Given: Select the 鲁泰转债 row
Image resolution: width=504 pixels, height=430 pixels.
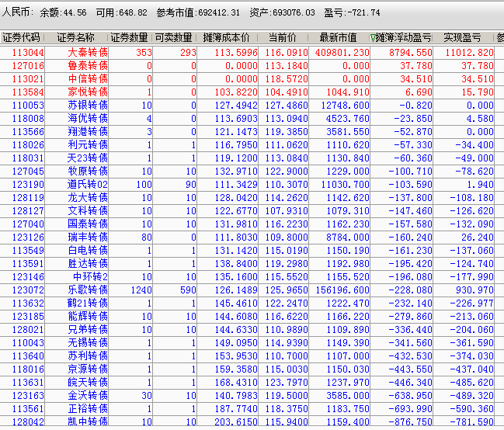Looking at the screenshot, I should tap(252, 65).
